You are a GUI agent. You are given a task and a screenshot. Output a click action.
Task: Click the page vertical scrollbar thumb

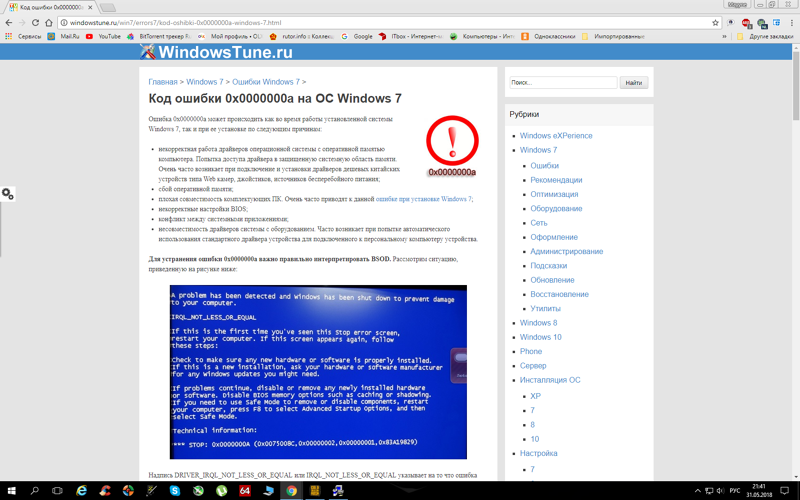(796, 85)
